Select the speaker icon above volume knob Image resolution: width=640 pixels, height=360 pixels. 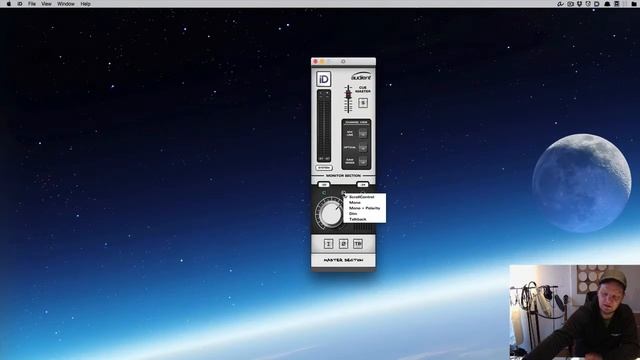click(x=324, y=193)
